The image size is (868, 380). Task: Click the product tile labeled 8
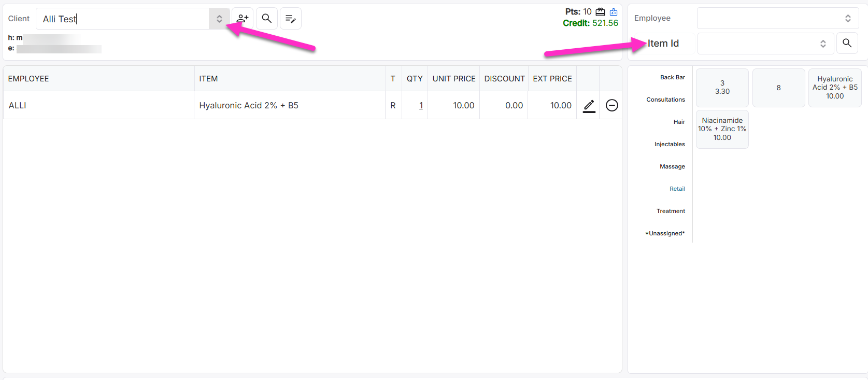click(778, 88)
